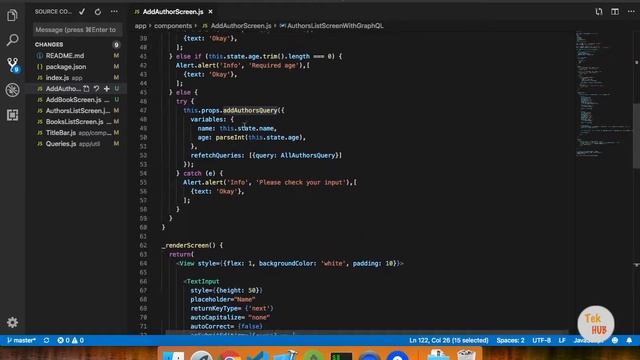Screen dimensions: 640x360
Task: Collapse the CHANGES section header
Action: tap(49, 44)
